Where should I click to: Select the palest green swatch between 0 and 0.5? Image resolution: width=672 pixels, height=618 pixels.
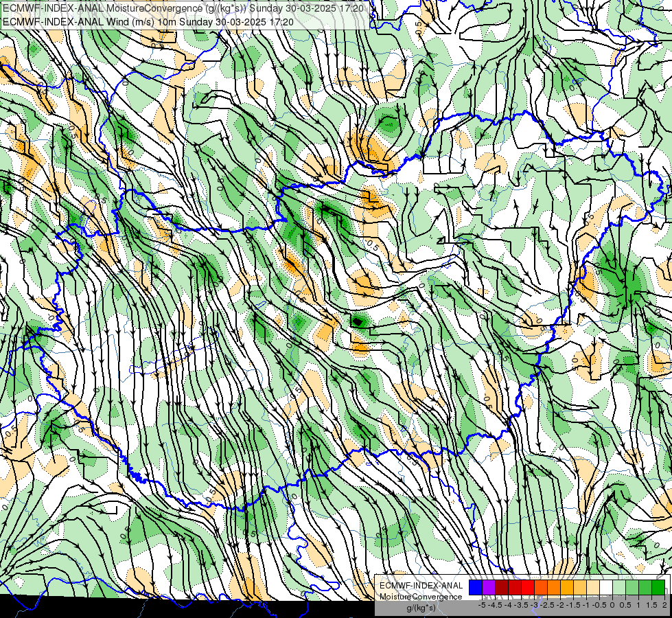tap(619, 588)
